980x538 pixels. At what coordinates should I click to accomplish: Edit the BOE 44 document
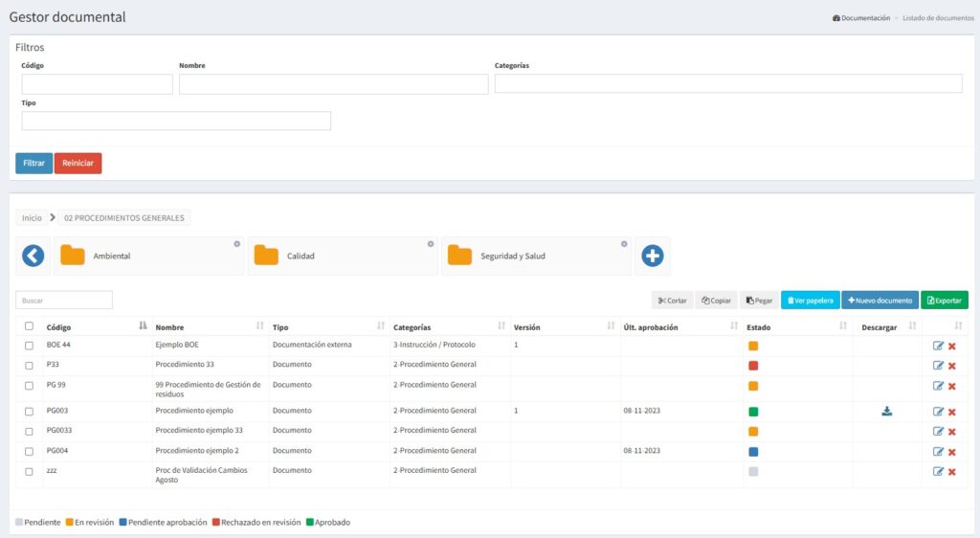tap(938, 346)
